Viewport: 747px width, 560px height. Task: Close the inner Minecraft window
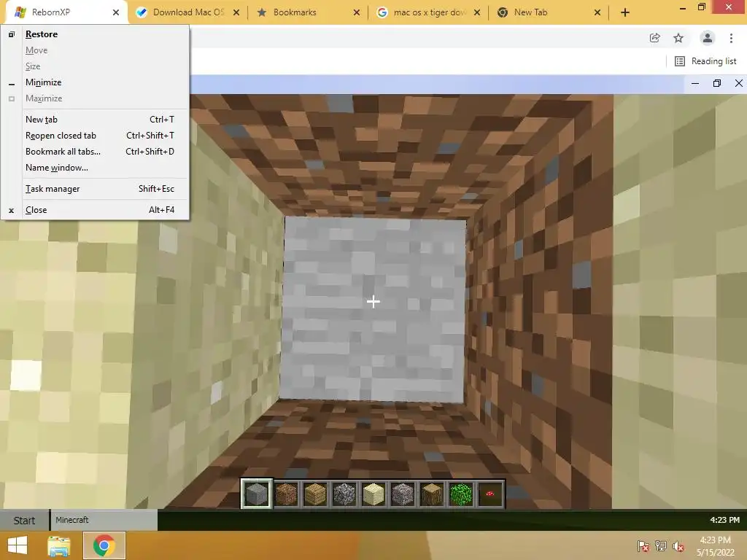coord(738,83)
